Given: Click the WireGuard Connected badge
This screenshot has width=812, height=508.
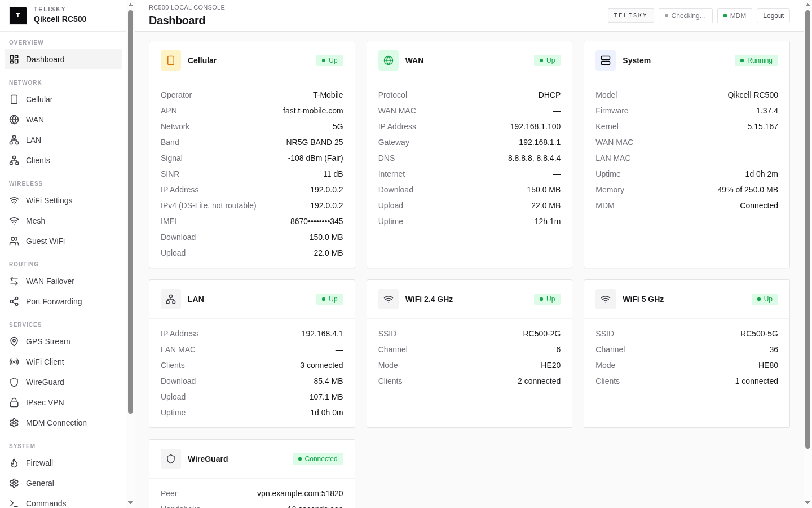Looking at the screenshot, I should click(x=318, y=459).
